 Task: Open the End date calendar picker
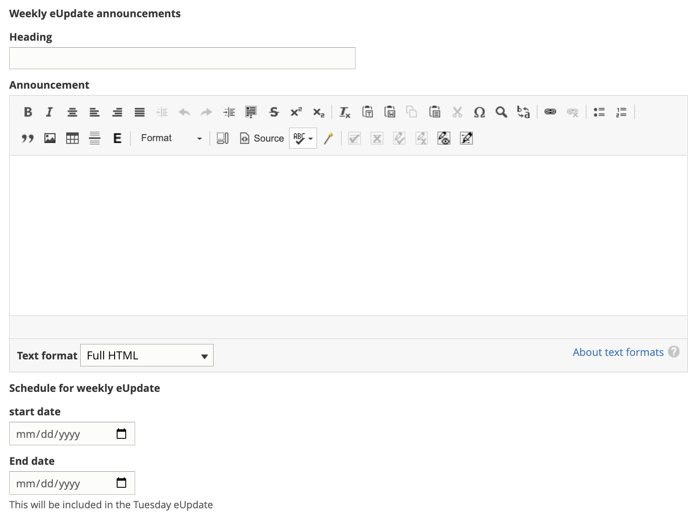click(121, 483)
